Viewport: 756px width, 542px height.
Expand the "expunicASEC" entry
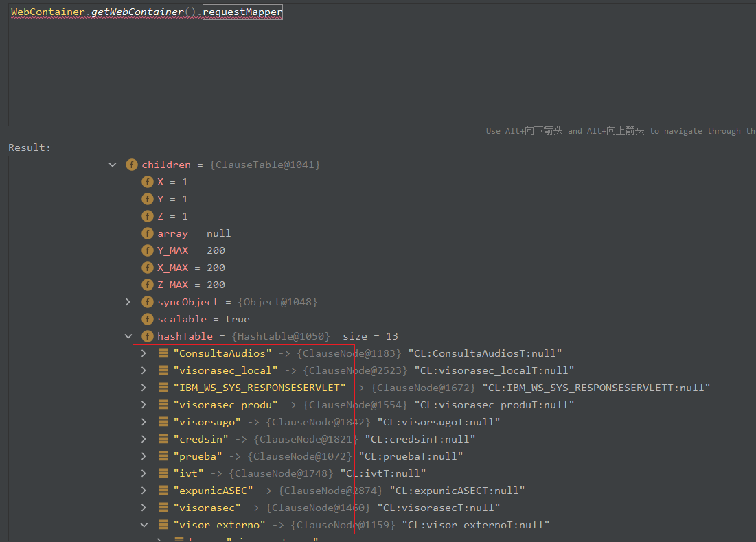coord(144,491)
